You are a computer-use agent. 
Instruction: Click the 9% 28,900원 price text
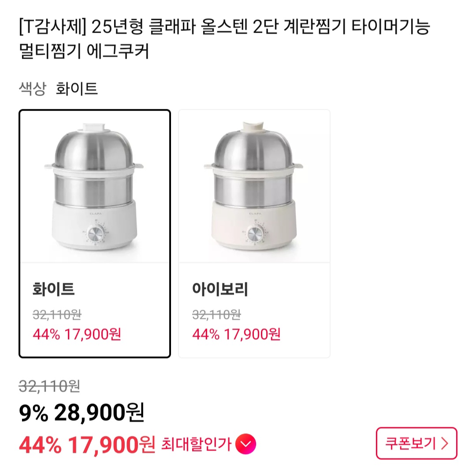[82, 413]
